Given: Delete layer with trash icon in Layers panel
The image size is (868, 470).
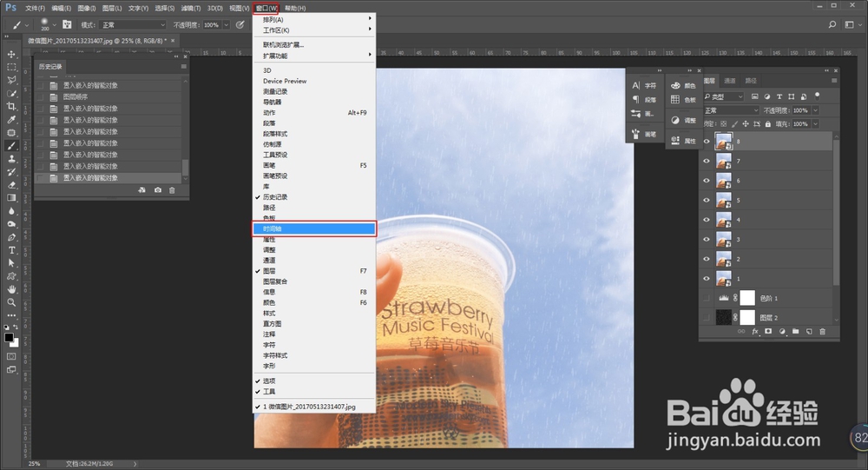Looking at the screenshot, I should [822, 332].
